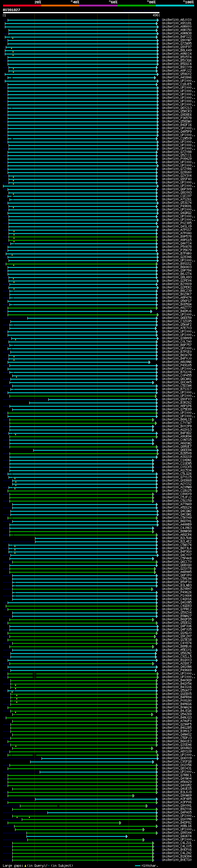Click UniRef100_P49165 hit

click(176, 365)
